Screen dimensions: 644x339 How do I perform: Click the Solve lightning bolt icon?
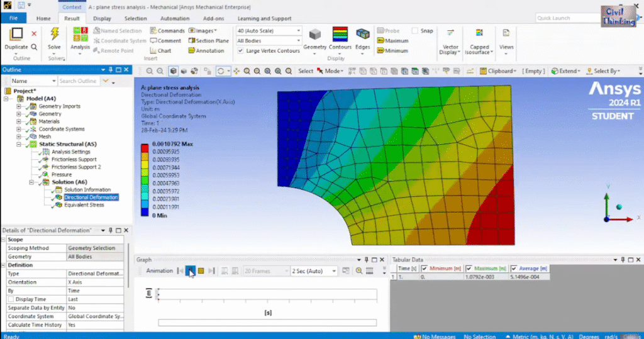pos(55,34)
